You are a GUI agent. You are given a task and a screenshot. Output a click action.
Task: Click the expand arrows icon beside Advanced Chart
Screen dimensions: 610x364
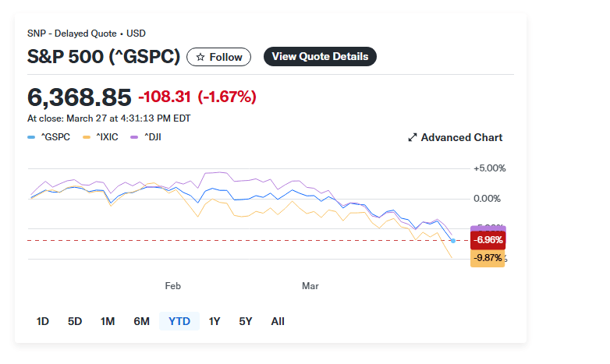coord(413,138)
